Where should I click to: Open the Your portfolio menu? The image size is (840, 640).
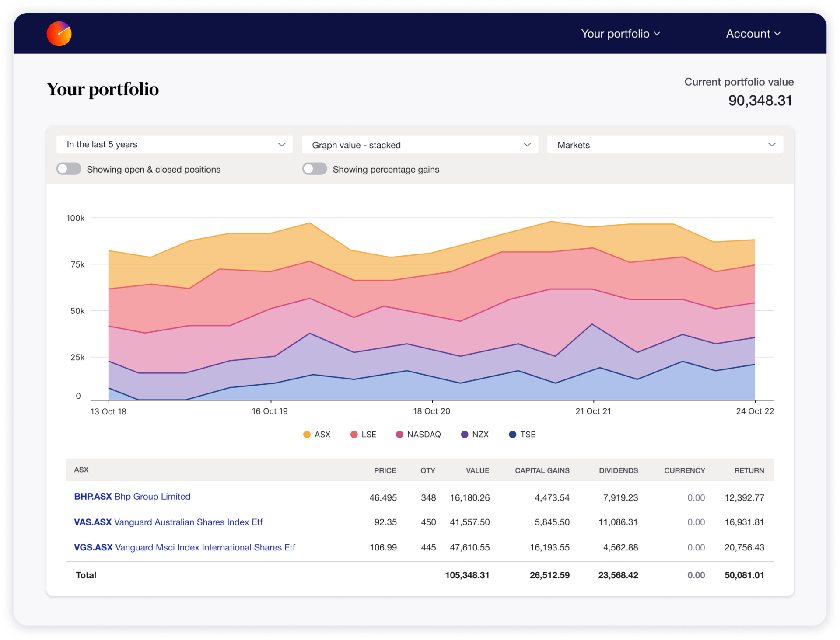coord(620,34)
